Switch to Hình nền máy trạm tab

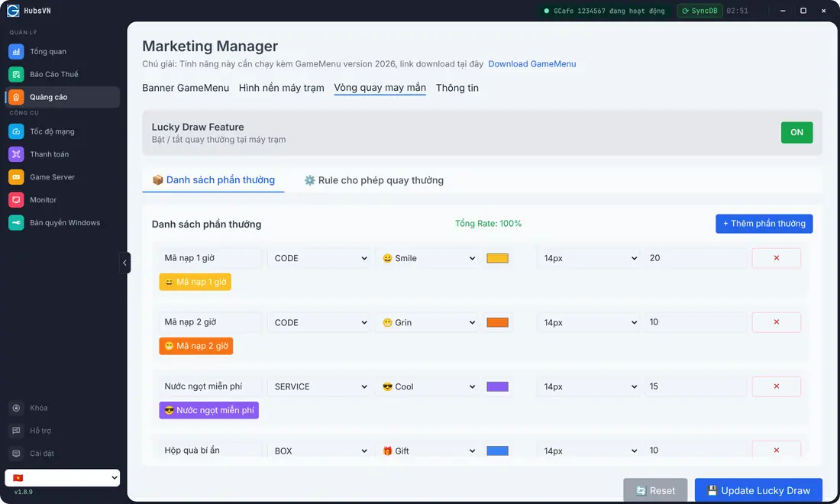281,88
